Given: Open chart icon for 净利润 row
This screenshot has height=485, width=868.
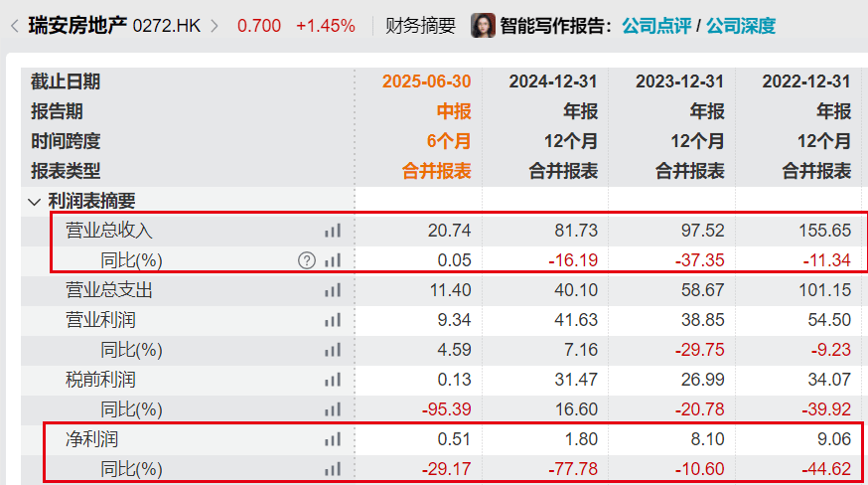Looking at the screenshot, I should [x=332, y=438].
